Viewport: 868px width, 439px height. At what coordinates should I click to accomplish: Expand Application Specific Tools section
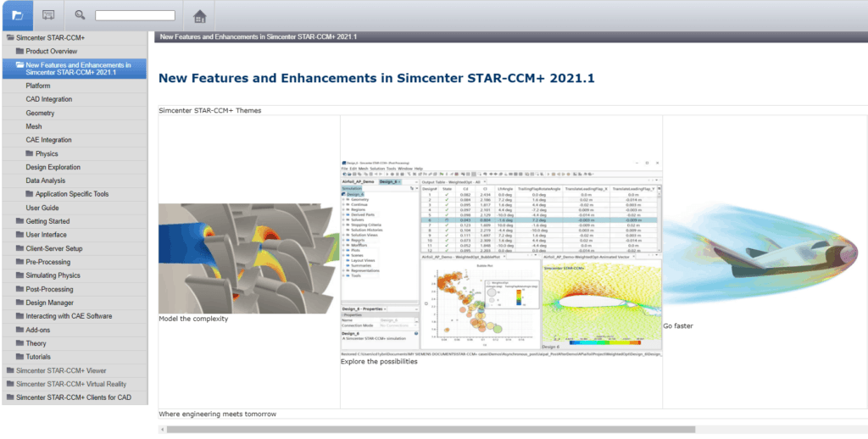click(x=30, y=194)
